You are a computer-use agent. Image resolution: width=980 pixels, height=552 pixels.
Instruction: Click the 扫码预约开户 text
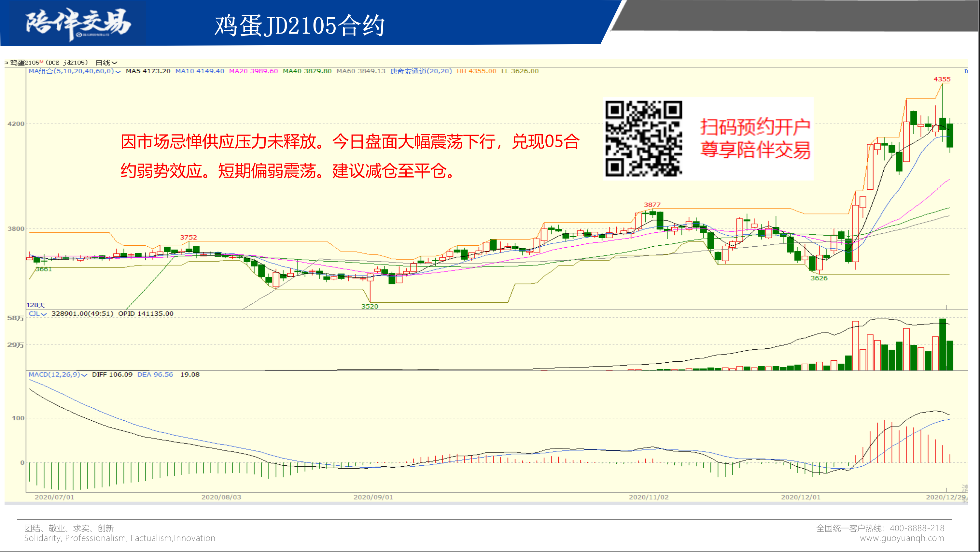click(x=755, y=127)
